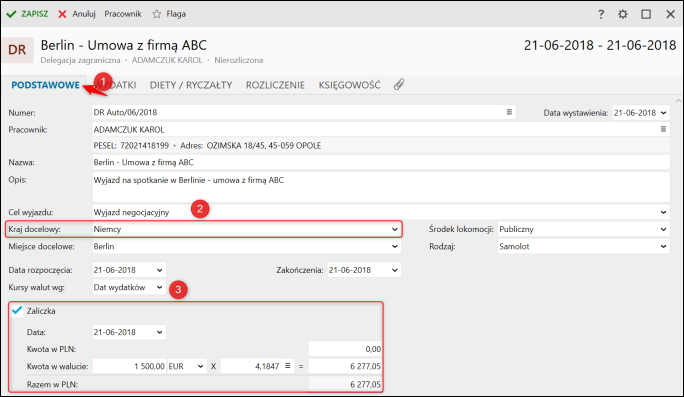Open settings gear icon
Image resolution: width=684 pixels, height=397 pixels.
point(623,14)
